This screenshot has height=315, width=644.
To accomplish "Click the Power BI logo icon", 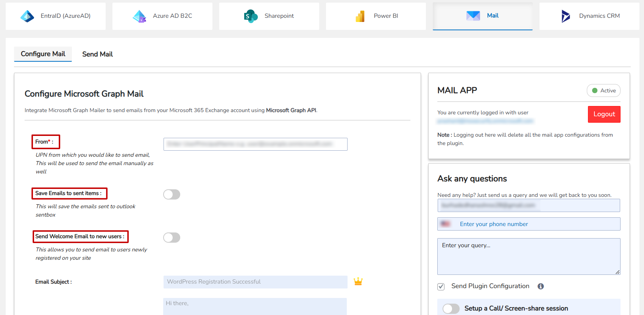I will tap(360, 16).
